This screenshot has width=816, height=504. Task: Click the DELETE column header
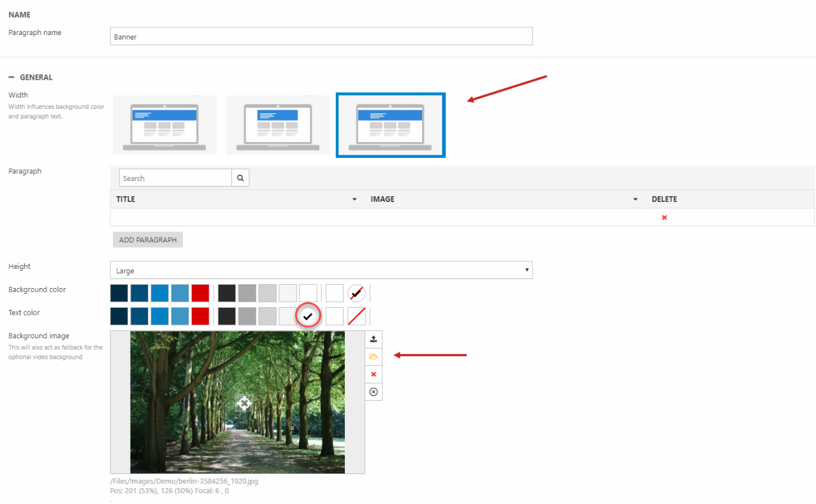664,199
